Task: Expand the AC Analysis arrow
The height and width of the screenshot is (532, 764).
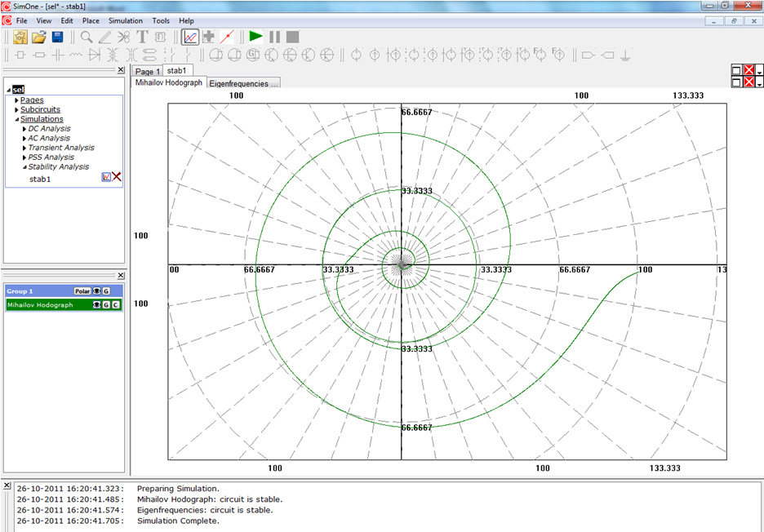Action: pos(24,139)
